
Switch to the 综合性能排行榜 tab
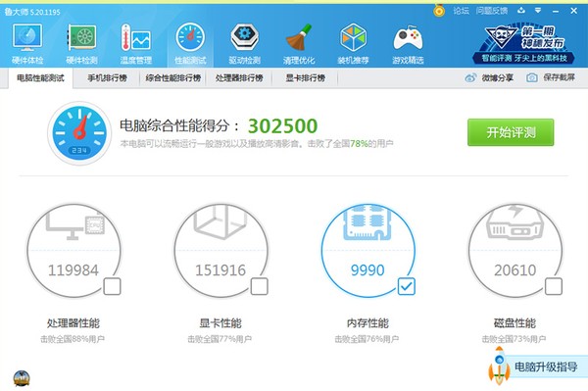[172, 78]
